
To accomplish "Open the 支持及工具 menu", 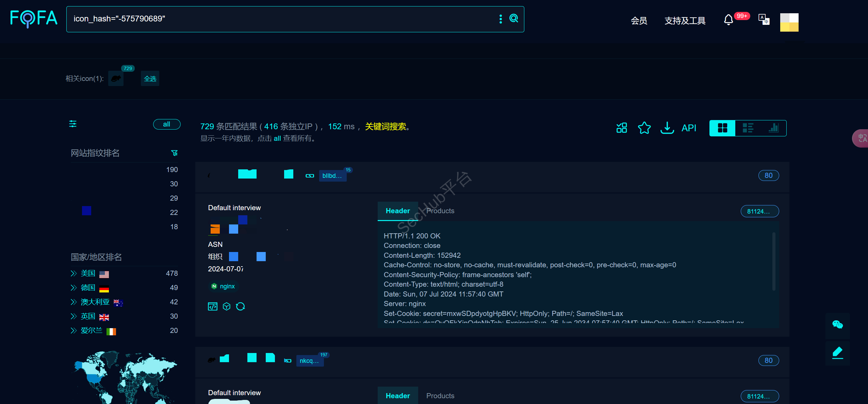I will pos(685,21).
